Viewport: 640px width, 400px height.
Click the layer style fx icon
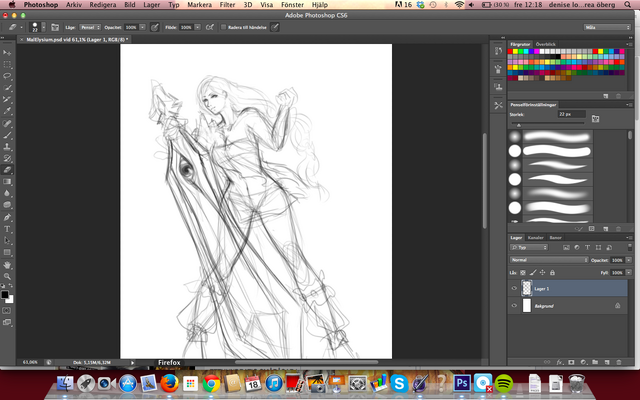coord(560,362)
